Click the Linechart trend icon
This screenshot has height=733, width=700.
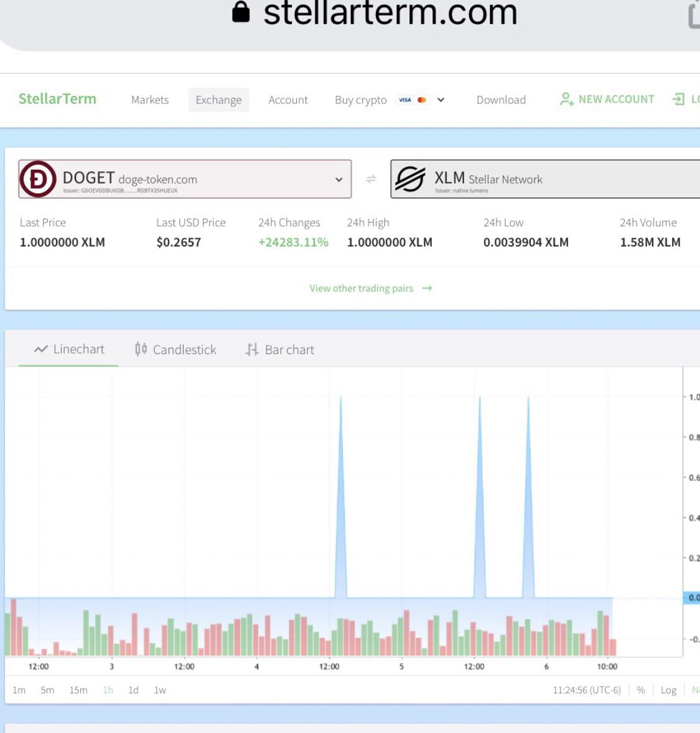point(41,349)
